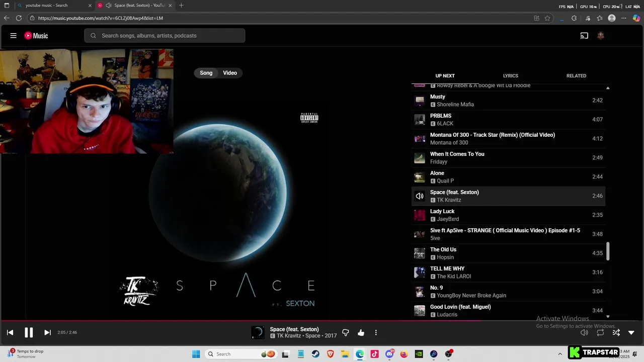This screenshot has width=644, height=362.
Task: Play Montana Of 300 Track Star remix
Action: [x=508, y=139]
